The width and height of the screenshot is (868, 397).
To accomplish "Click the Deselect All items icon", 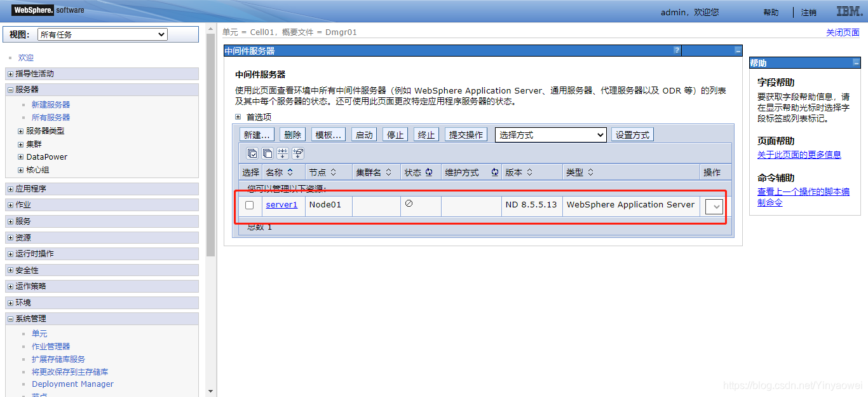I will [268, 153].
